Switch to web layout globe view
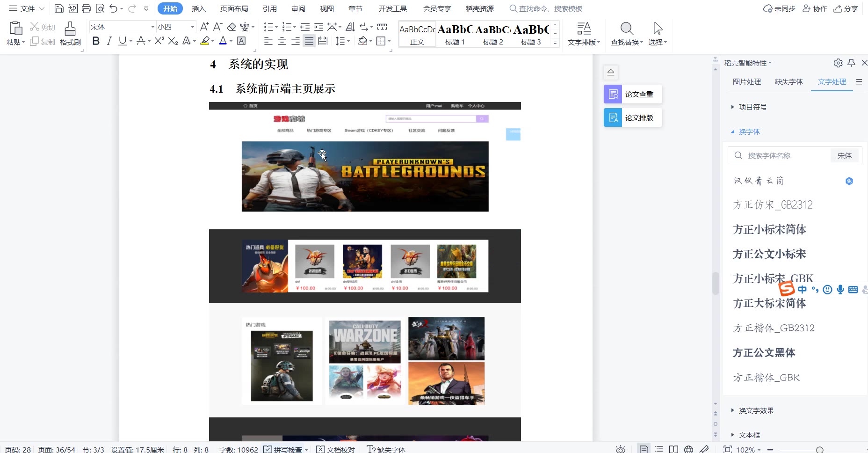 688,449
